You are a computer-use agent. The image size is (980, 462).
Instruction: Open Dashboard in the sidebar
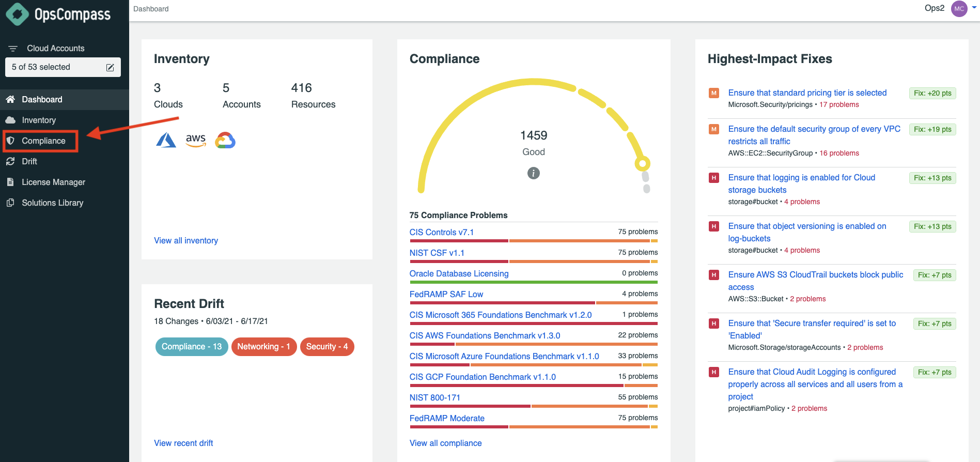65,99
